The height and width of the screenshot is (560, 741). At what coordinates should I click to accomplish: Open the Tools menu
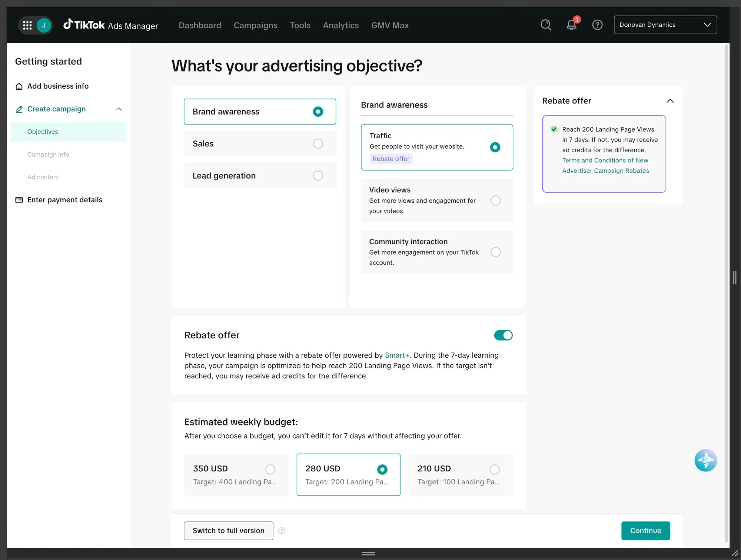pos(300,25)
